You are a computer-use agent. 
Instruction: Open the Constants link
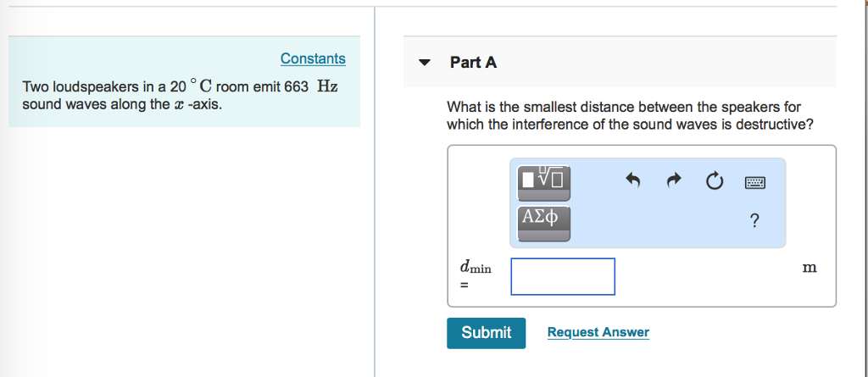(x=313, y=58)
